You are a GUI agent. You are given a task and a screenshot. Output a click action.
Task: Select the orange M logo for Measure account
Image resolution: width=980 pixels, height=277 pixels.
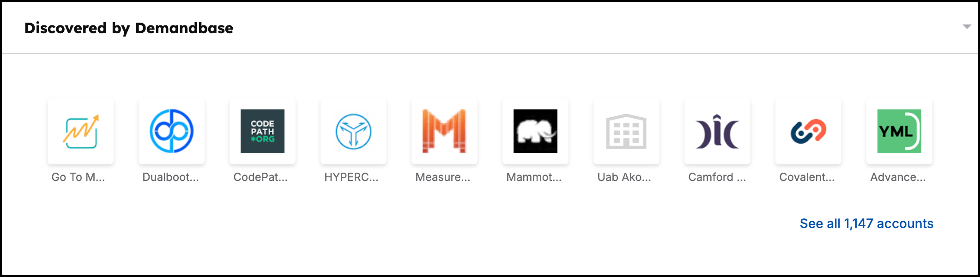(444, 131)
